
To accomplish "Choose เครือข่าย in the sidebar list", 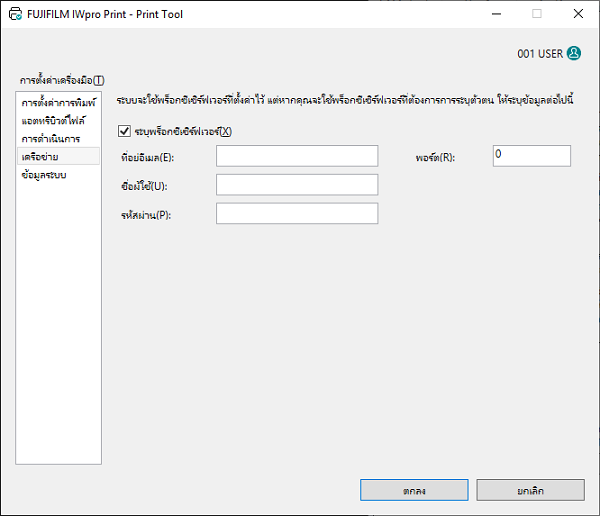I will click(x=40, y=156).
